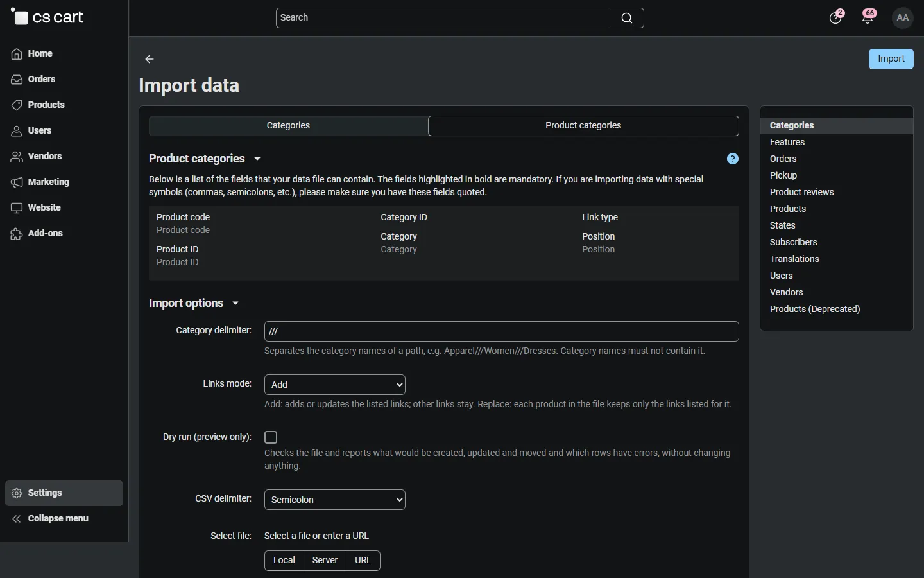Open the quick-start icon with badge 2
Image resolution: width=924 pixels, height=578 pixels.
pos(835,17)
